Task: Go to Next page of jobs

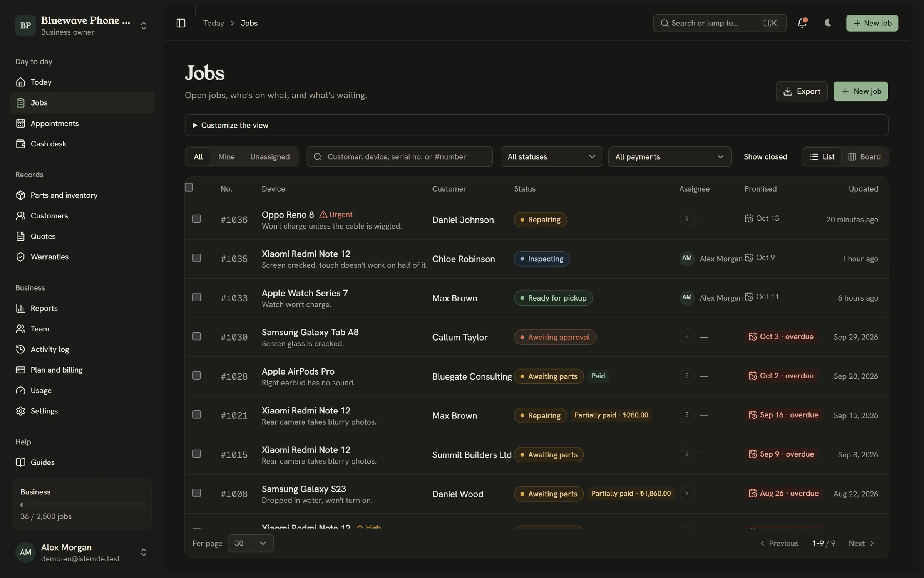Action: point(861,543)
